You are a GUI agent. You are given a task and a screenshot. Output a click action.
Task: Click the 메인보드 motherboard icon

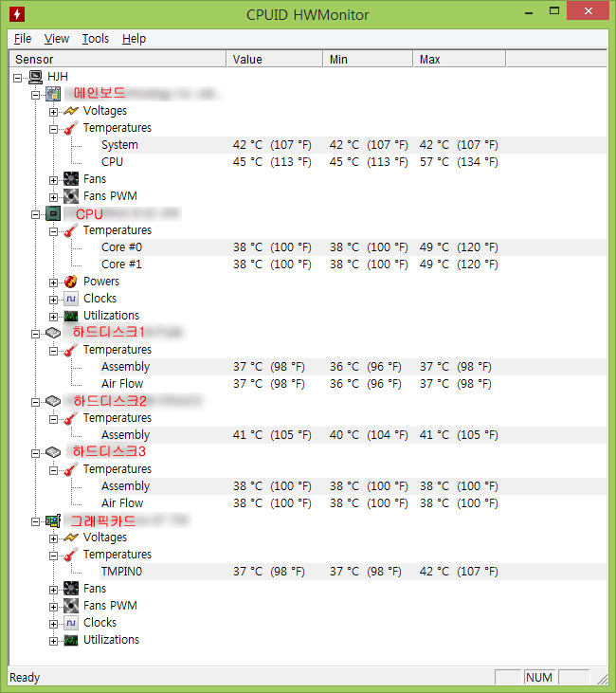[x=53, y=94]
